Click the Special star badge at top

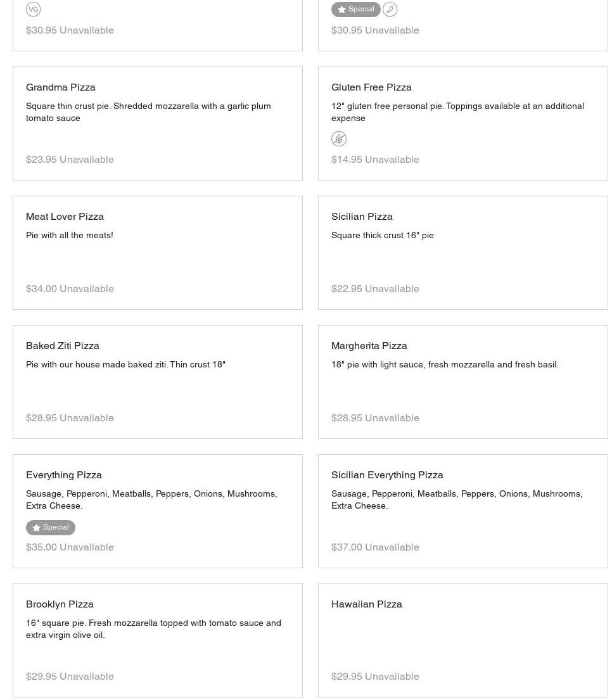(x=355, y=10)
